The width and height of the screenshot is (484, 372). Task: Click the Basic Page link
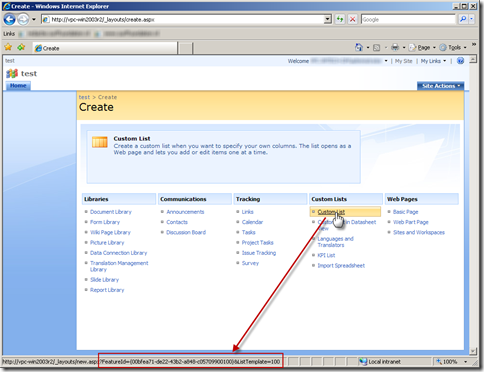click(x=405, y=212)
